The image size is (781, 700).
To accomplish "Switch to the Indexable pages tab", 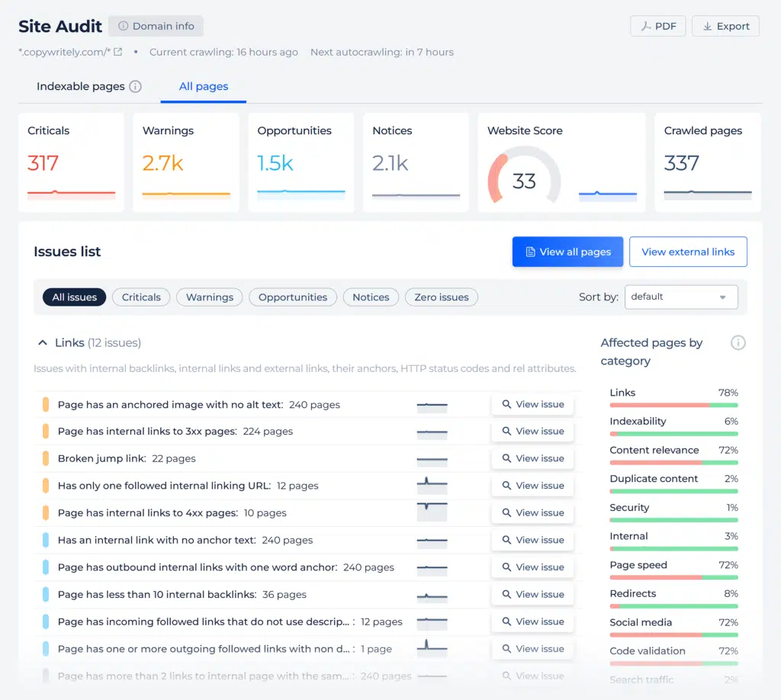I will click(x=80, y=87).
